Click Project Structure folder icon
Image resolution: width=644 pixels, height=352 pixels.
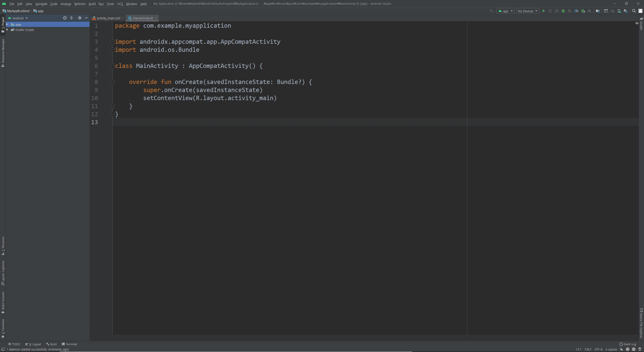point(597,11)
